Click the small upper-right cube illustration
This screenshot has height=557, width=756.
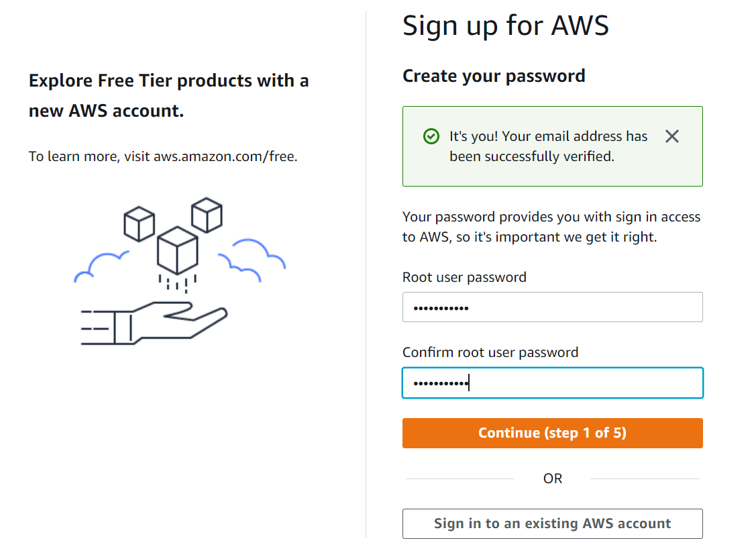point(207,215)
